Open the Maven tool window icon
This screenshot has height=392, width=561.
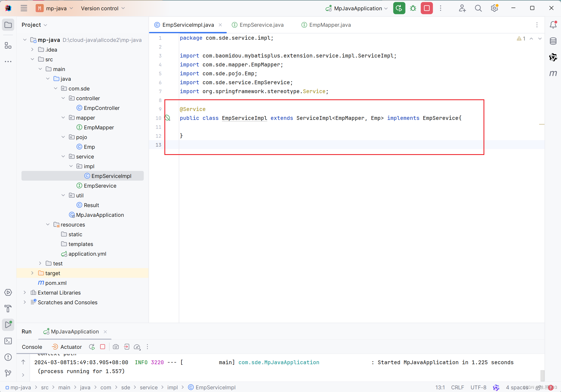coord(553,73)
